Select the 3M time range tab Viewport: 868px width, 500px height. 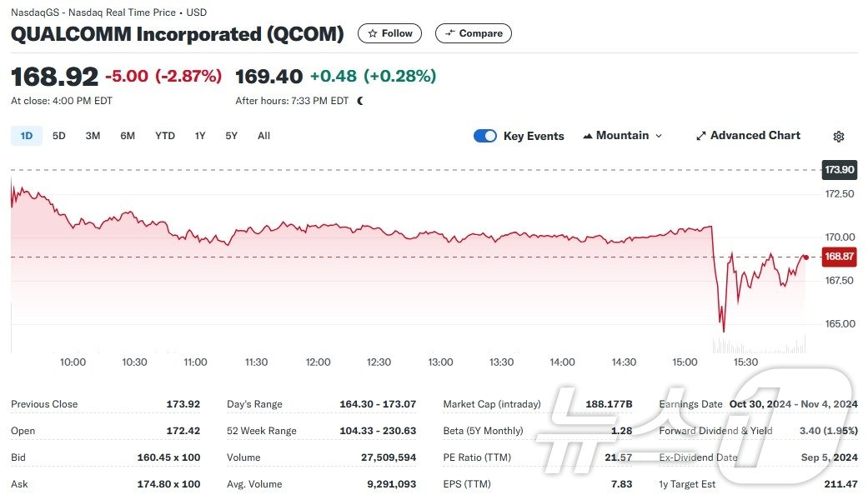click(93, 136)
